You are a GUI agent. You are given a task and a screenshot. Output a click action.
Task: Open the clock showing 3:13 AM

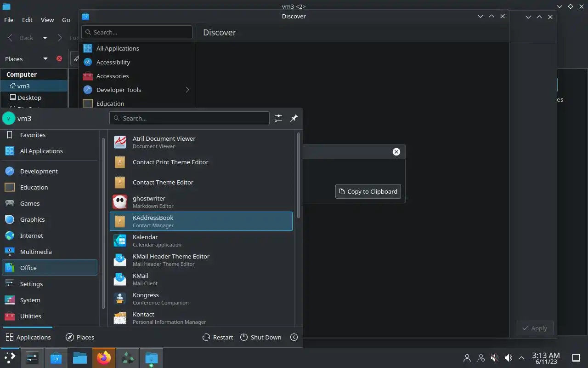pos(546,358)
